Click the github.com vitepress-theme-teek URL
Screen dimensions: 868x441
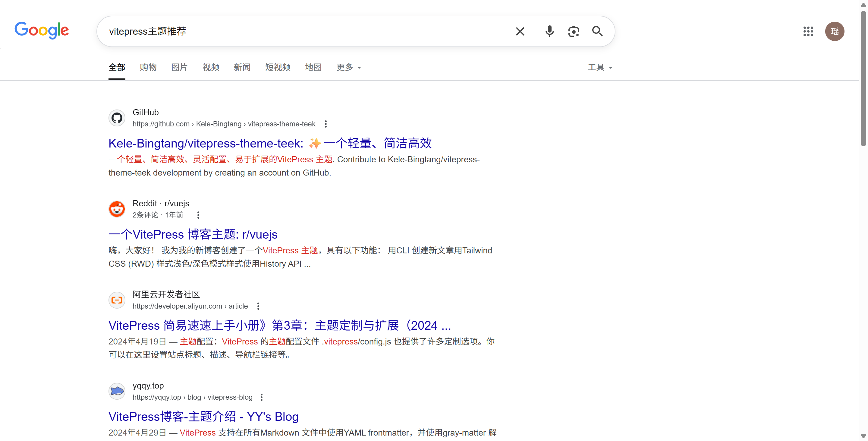coord(224,124)
